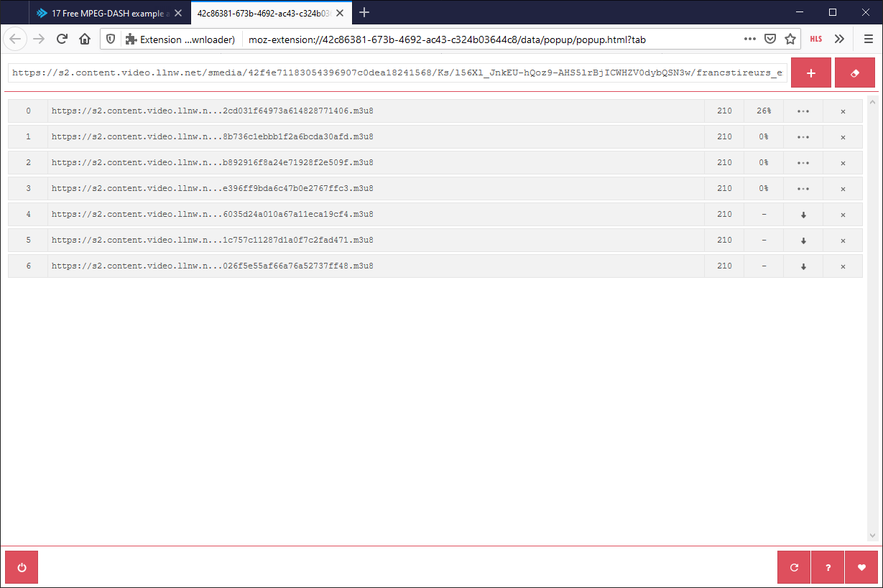
Task: Click the plus add-URL button
Action: [x=811, y=73]
